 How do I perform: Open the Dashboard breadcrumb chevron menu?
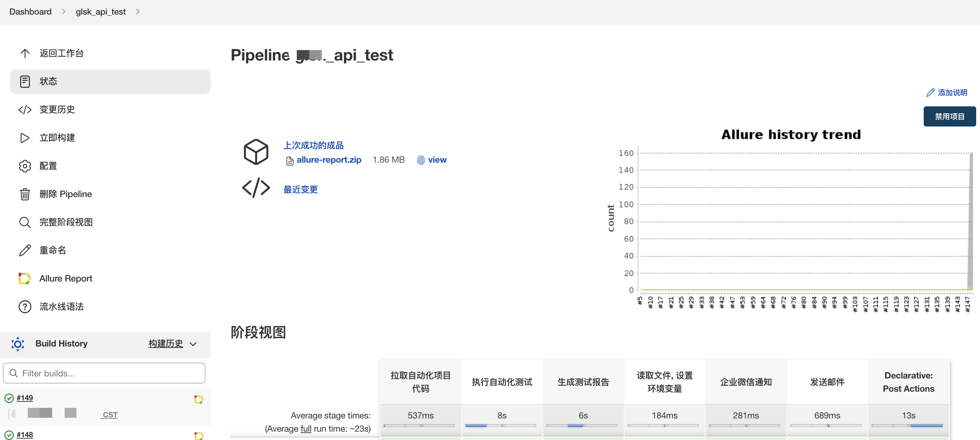[x=64, y=12]
